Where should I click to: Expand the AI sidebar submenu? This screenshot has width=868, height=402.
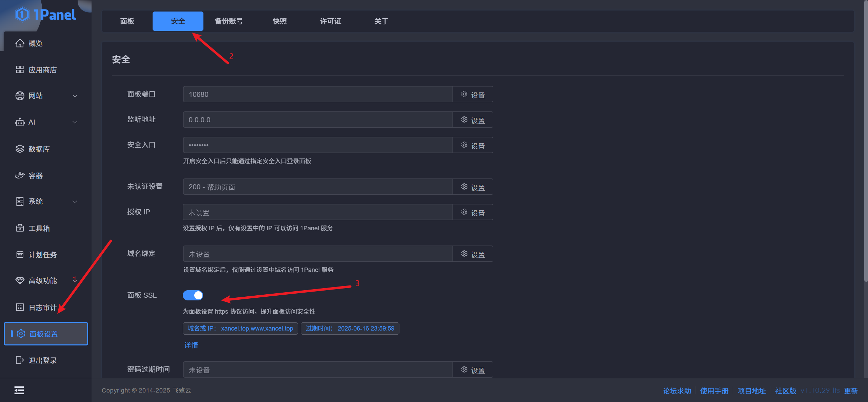[x=75, y=122]
